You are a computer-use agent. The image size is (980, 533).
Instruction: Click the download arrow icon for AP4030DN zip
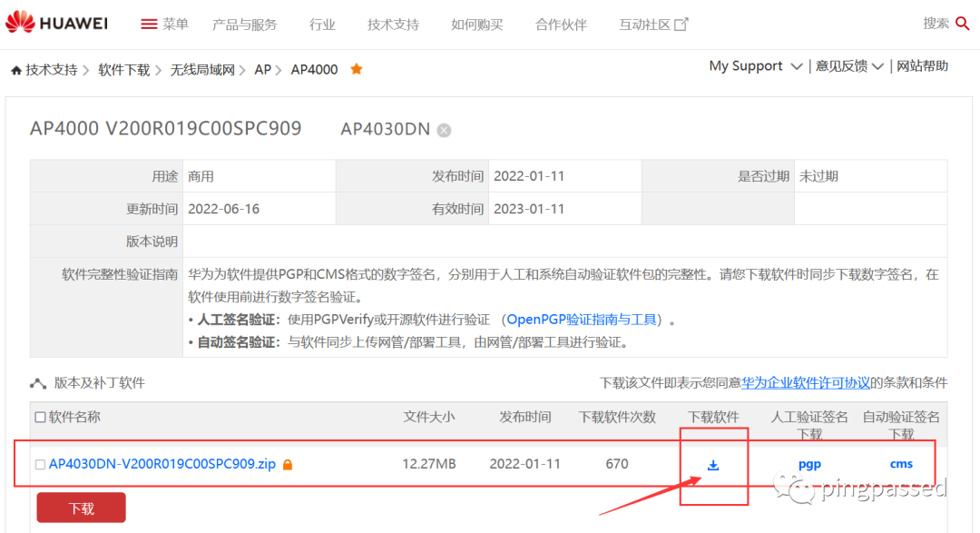pyautogui.click(x=713, y=465)
